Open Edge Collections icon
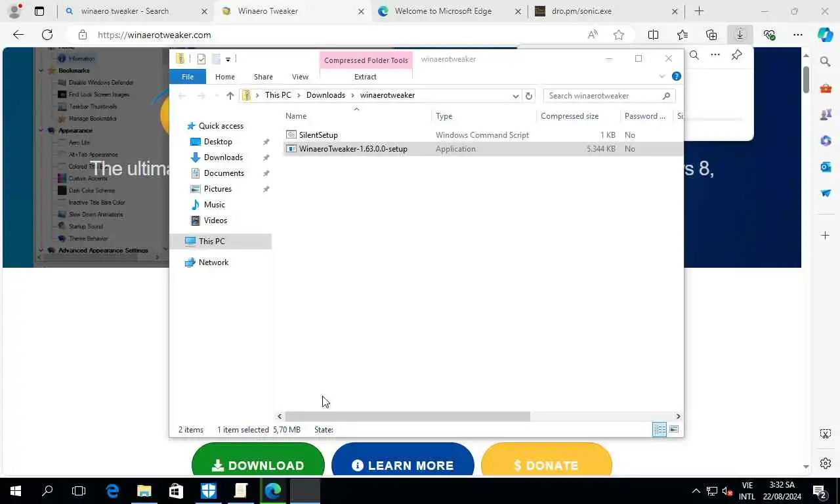 pos(711,35)
